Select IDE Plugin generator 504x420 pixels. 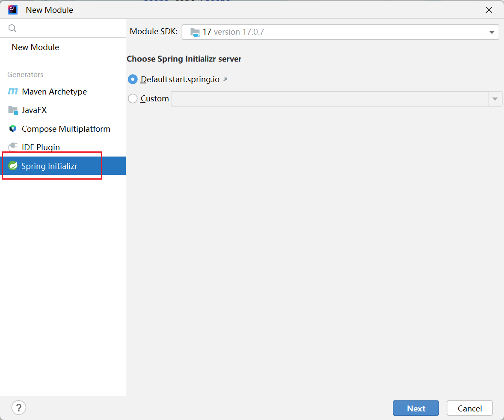(x=63, y=147)
